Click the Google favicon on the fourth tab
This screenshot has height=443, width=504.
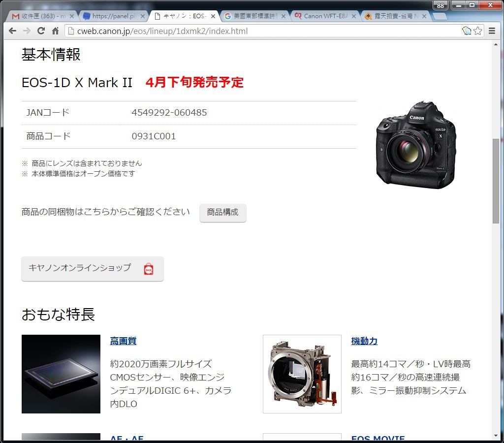[227, 16]
